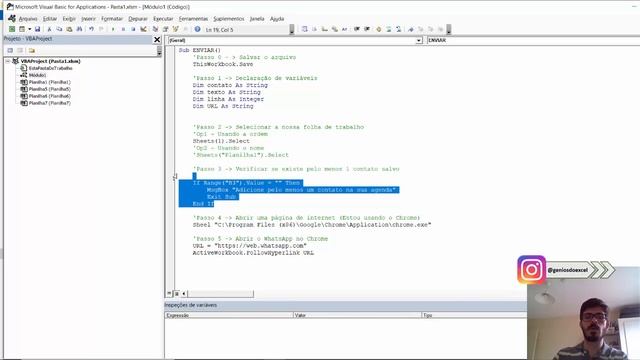Image resolution: width=640 pixels, height=360 pixels.
Task: Open standard toolbar options overflow arrow
Action: [x=291, y=29]
